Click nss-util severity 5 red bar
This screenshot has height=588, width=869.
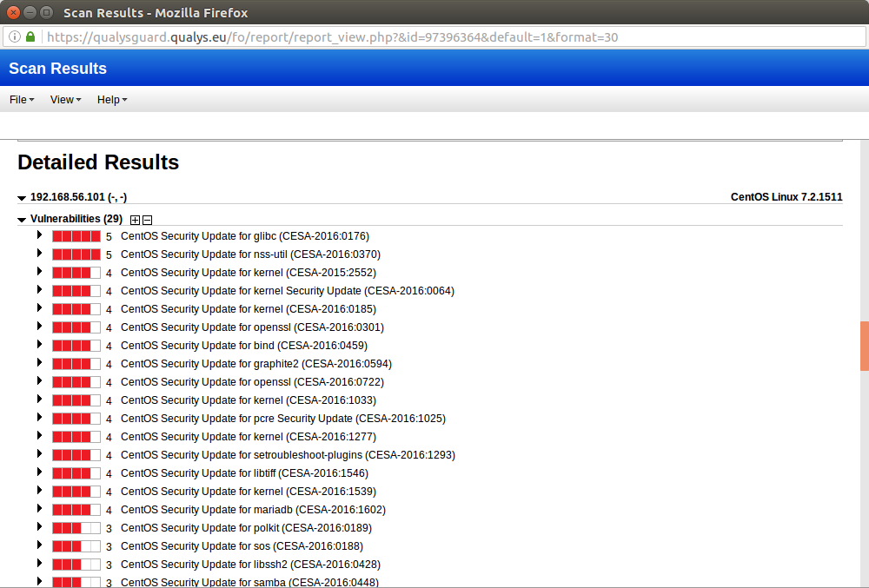(76, 254)
